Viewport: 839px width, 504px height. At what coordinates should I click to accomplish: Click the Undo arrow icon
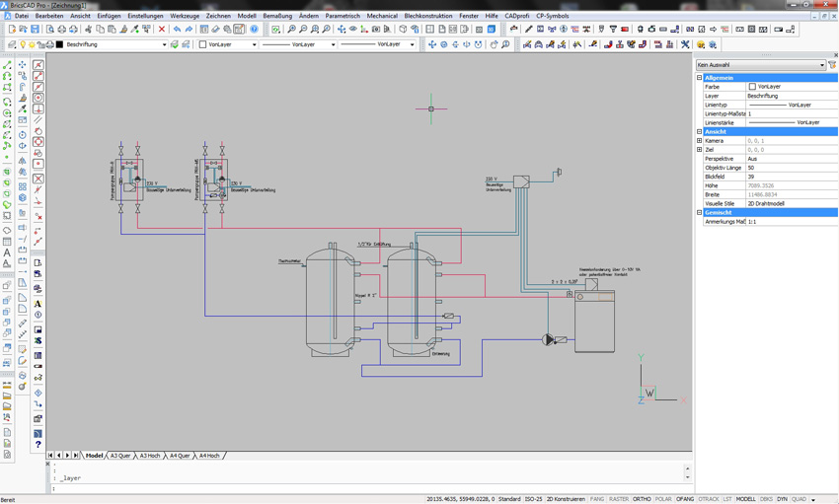click(177, 30)
